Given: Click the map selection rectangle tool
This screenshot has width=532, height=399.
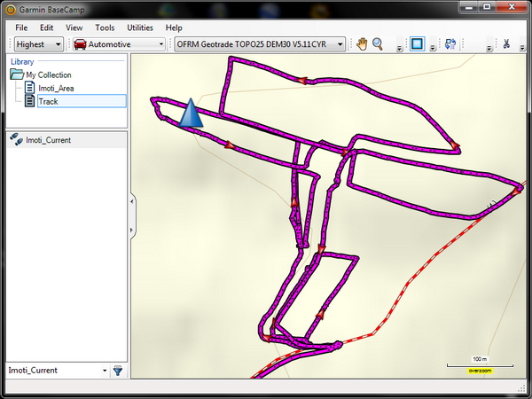Looking at the screenshot, I should click(x=417, y=44).
